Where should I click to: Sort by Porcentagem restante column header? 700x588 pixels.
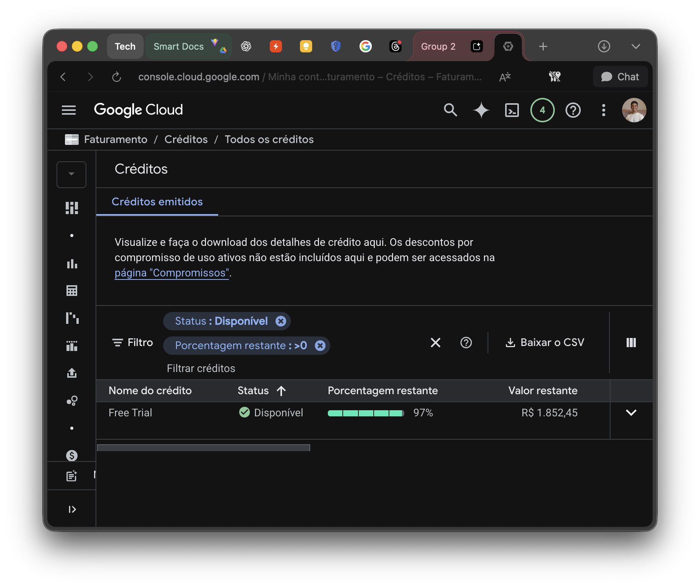coord(383,391)
